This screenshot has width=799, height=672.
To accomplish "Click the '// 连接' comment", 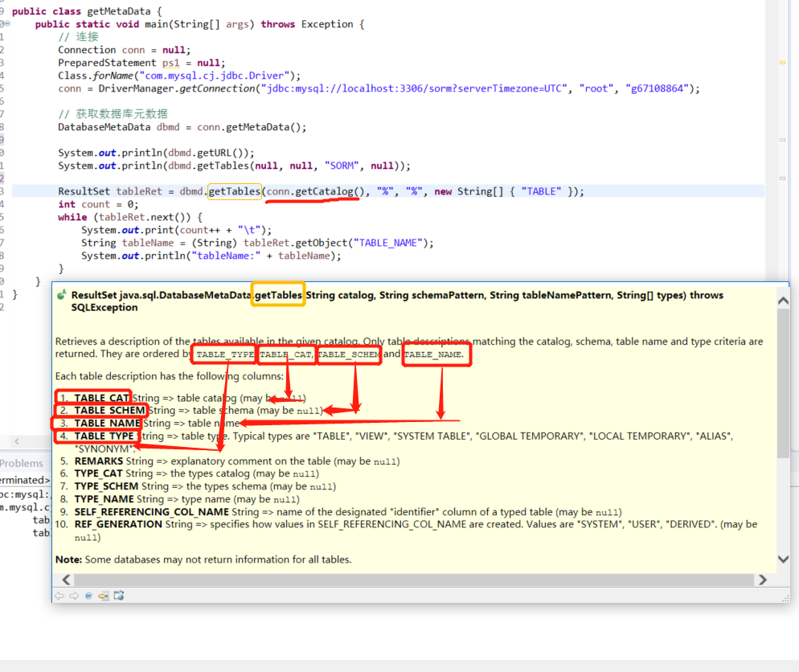I will click(x=78, y=37).
